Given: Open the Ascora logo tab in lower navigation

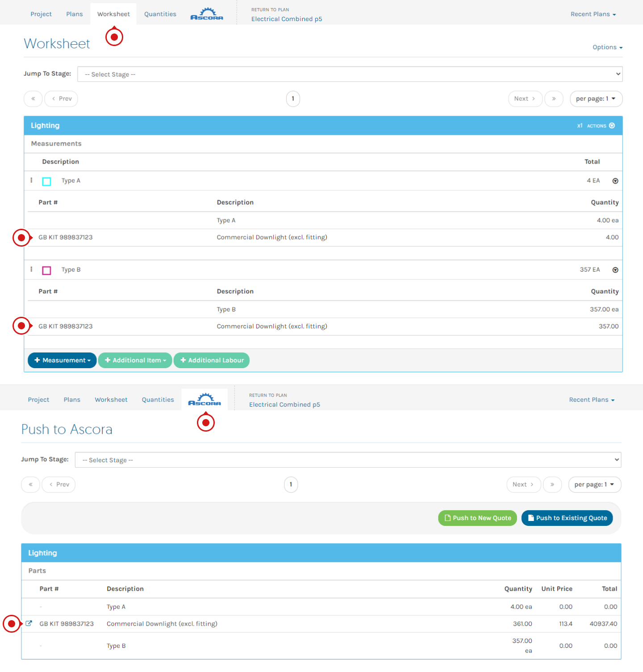Looking at the screenshot, I should [x=205, y=399].
